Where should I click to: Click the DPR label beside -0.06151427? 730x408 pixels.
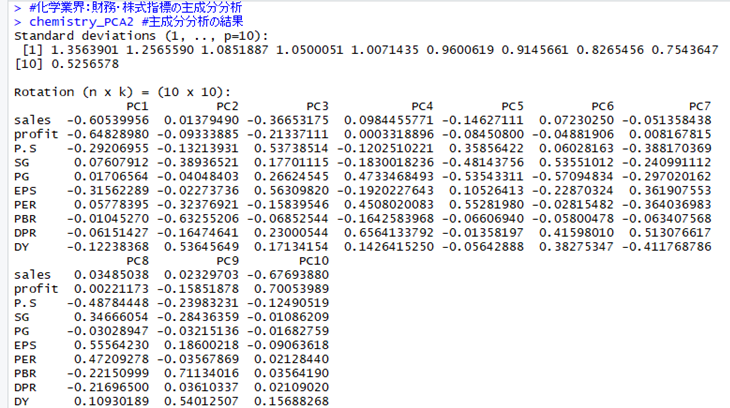pos(25,233)
